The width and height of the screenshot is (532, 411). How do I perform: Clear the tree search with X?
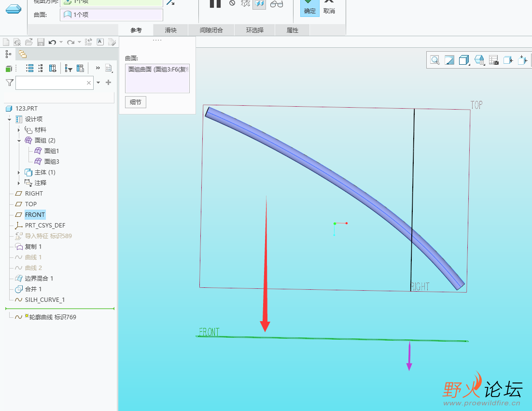[88, 83]
